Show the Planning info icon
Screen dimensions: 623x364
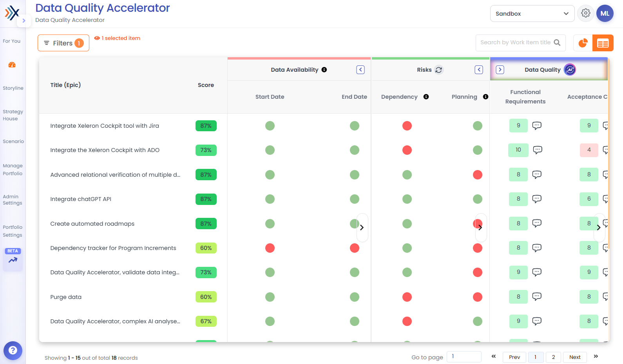tap(485, 97)
